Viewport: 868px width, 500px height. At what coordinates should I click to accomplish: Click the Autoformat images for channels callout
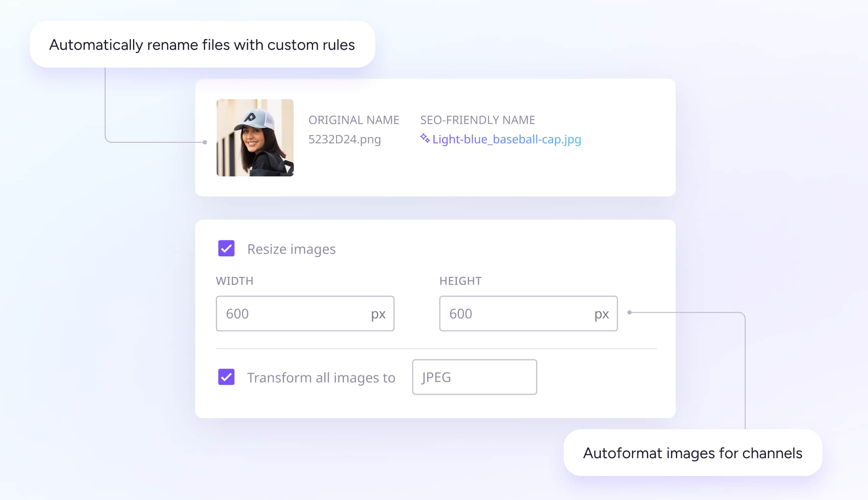coord(692,453)
